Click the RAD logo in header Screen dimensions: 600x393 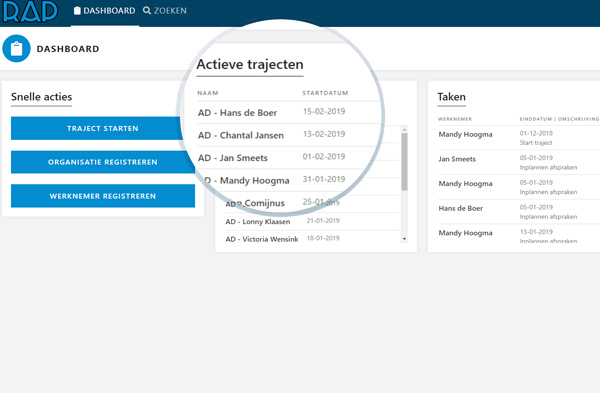(x=30, y=11)
